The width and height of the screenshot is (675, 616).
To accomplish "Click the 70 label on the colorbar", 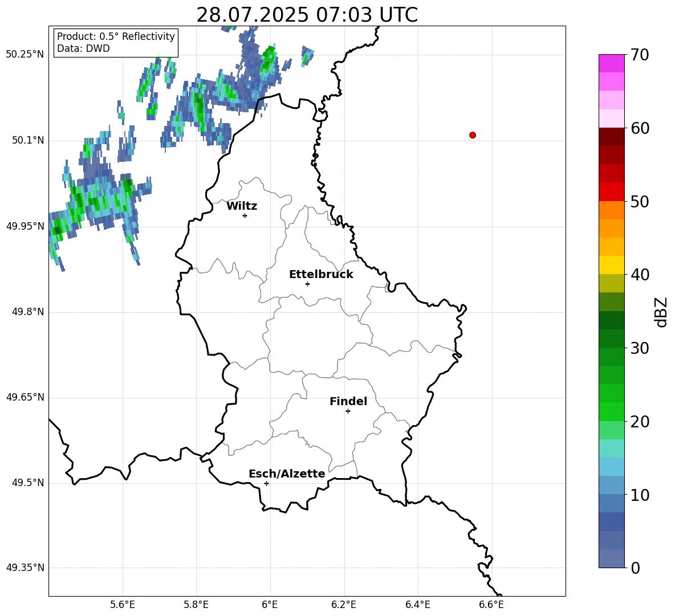I will click(x=640, y=55).
